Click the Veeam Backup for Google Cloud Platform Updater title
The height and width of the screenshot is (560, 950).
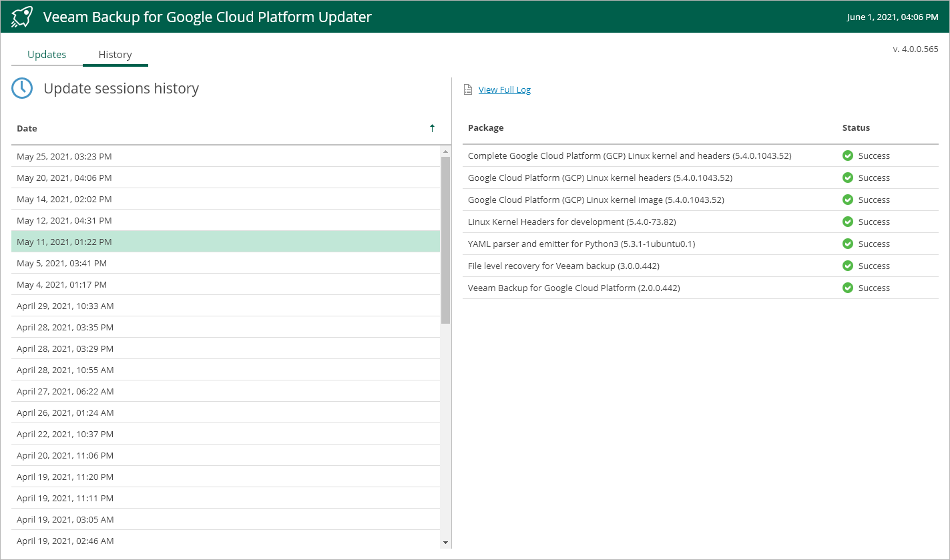[x=208, y=17]
